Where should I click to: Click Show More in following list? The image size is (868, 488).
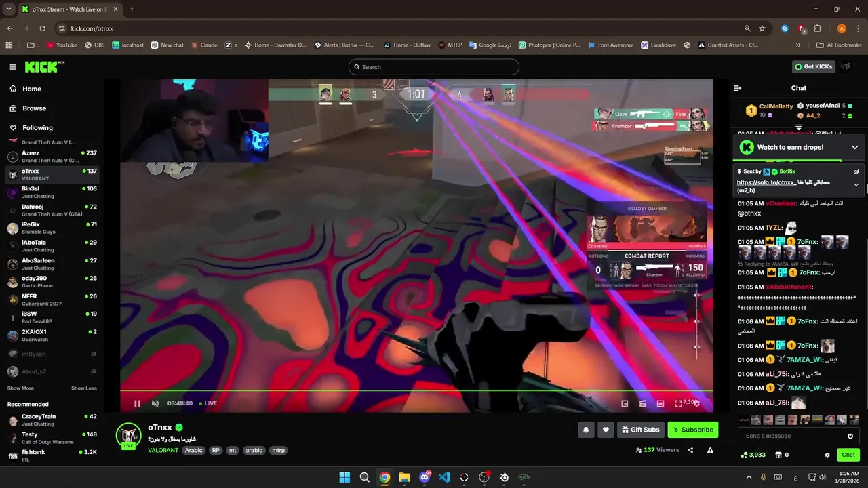point(20,388)
